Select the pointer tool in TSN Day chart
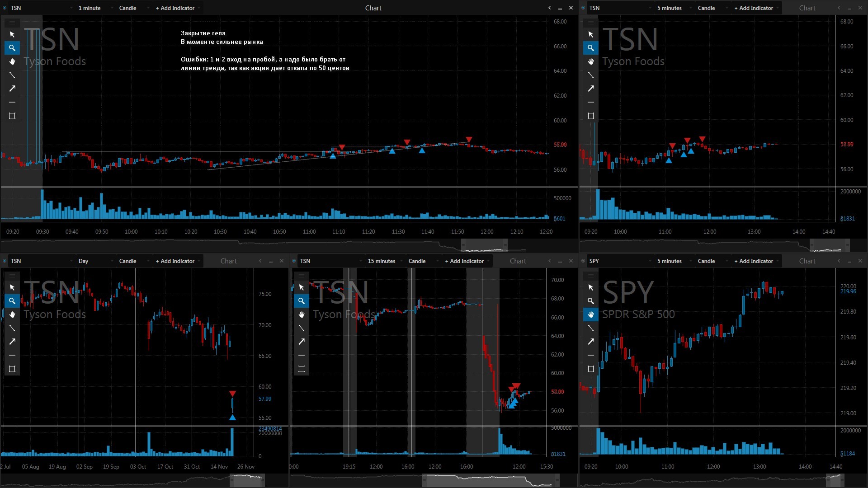Image resolution: width=868 pixels, height=488 pixels. pos(12,287)
